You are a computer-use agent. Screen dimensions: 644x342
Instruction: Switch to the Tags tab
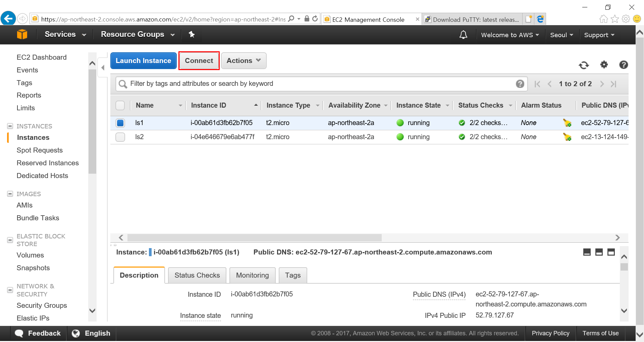tap(293, 275)
